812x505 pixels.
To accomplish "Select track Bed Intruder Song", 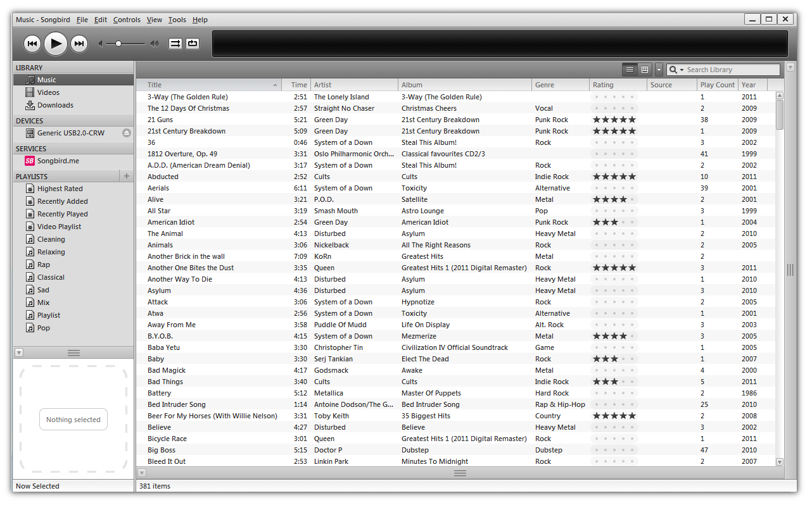I will 456,404.
